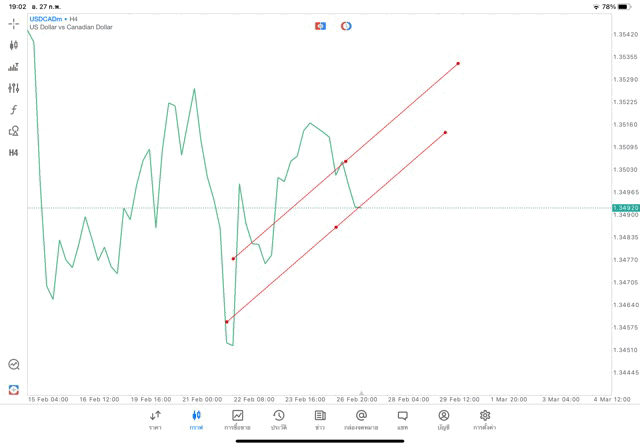This screenshot has height=447, width=640.
Task: Open the แชท (Chat) tab
Action: (x=402, y=420)
